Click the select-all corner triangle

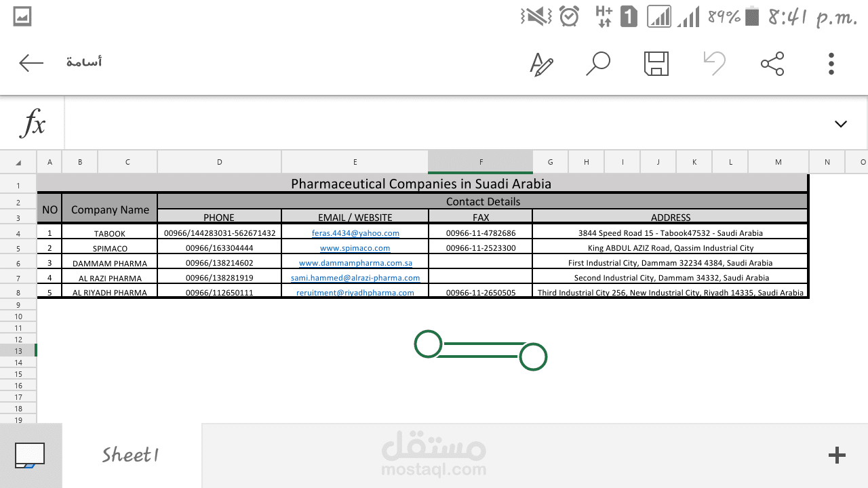pyautogui.click(x=18, y=162)
